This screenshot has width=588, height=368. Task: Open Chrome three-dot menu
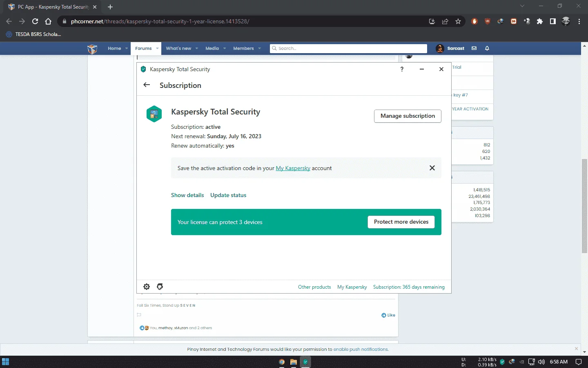(x=579, y=21)
